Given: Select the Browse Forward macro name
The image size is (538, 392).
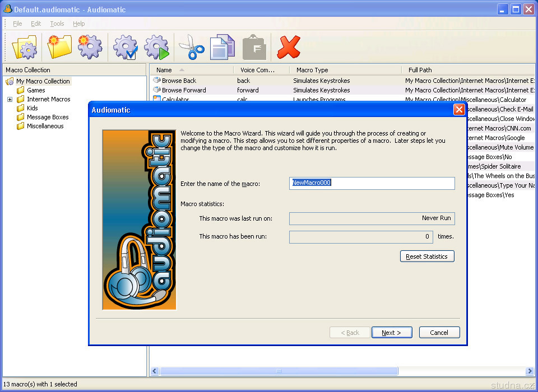Looking at the screenshot, I should point(184,90).
